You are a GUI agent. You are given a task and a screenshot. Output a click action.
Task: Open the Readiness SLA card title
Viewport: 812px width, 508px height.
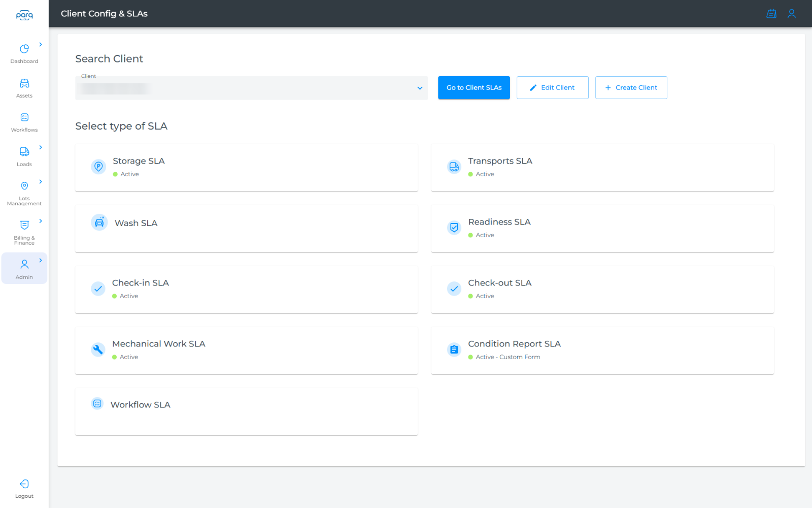[x=499, y=222]
